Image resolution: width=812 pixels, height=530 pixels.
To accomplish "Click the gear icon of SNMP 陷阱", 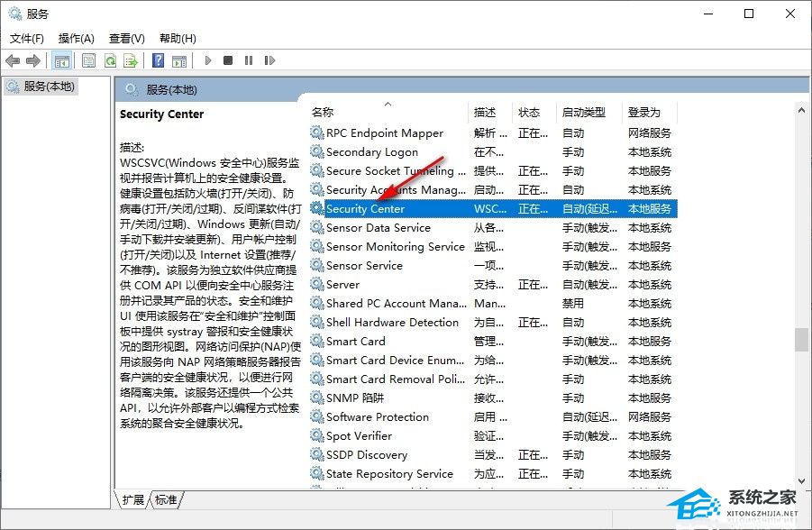I will point(317,397).
